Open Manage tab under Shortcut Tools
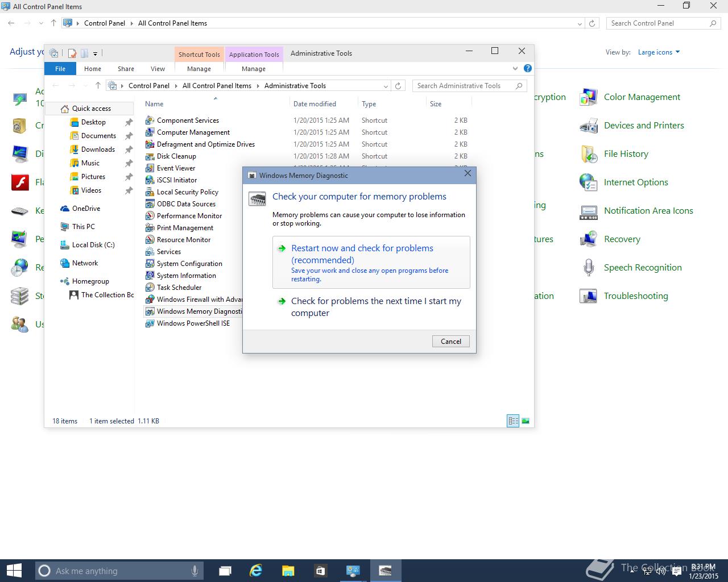Screen dimensions: 728x582 pos(199,69)
